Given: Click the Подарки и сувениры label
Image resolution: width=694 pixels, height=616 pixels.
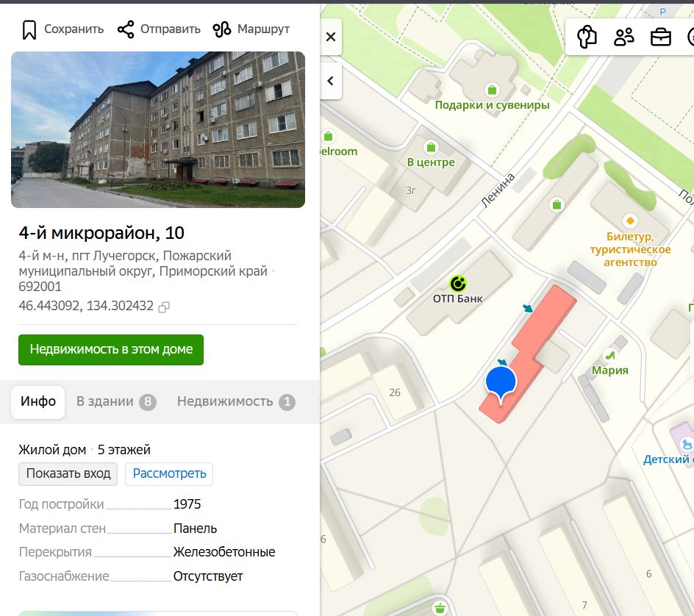Looking at the screenshot, I should [x=492, y=105].
